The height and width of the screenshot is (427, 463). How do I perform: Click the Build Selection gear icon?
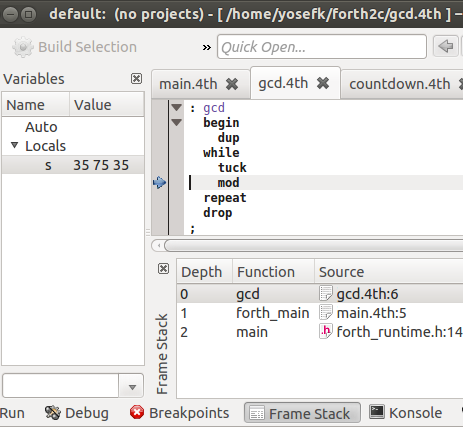[x=23, y=47]
